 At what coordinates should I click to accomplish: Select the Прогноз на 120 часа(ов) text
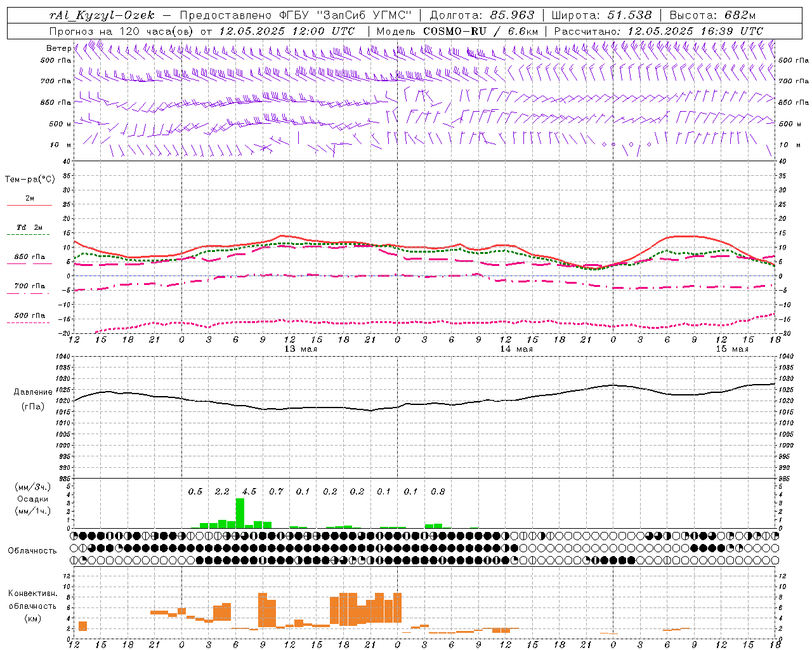click(122, 31)
